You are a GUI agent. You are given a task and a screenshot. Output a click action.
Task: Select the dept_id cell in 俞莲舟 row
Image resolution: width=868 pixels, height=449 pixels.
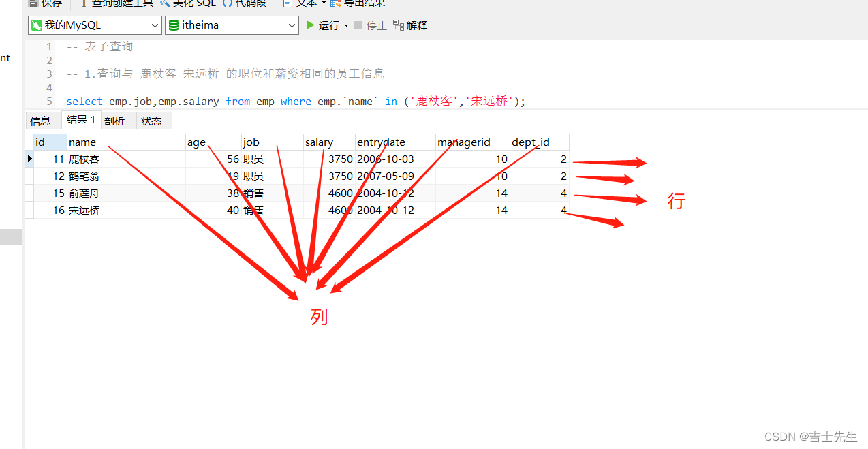pyautogui.click(x=540, y=193)
